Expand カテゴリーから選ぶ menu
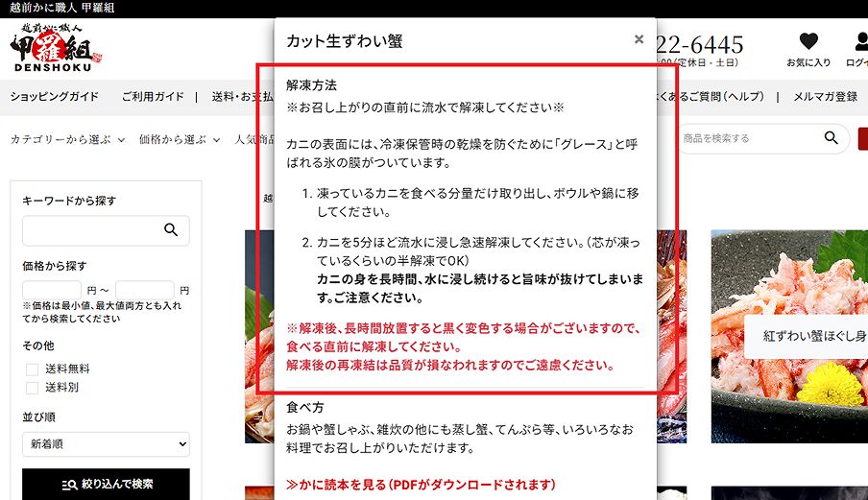The image size is (868, 500). (67, 139)
